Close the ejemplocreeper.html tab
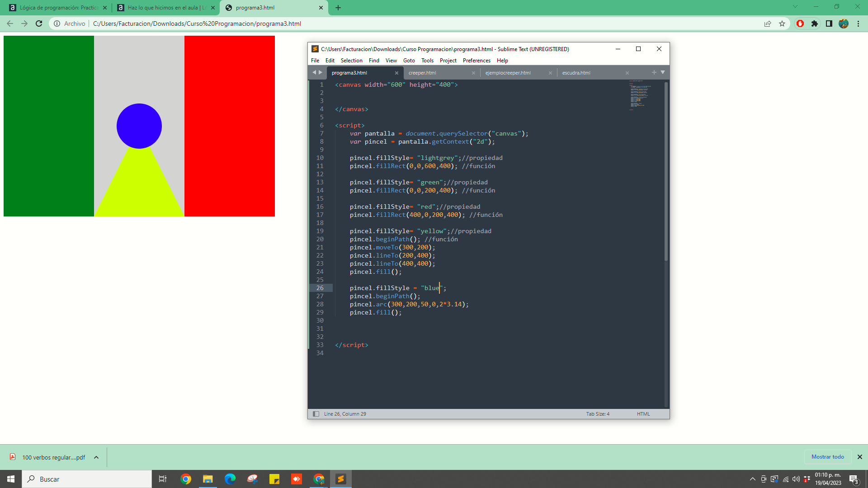The image size is (868, 488). pos(550,73)
